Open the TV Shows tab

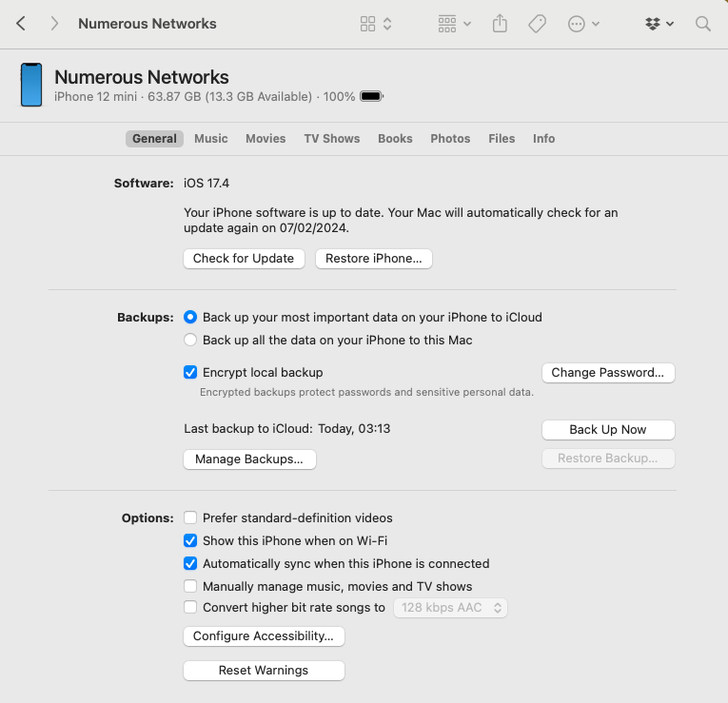[x=332, y=139]
